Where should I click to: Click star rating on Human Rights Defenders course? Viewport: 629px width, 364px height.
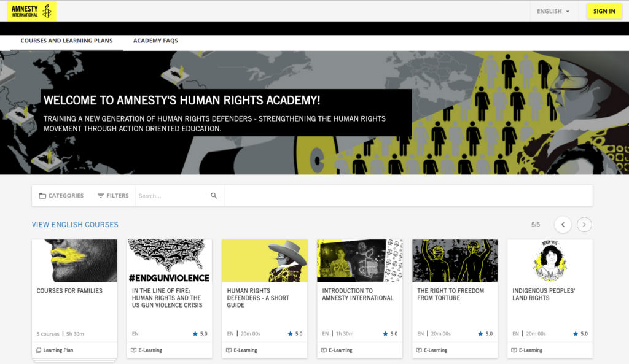pos(295,333)
